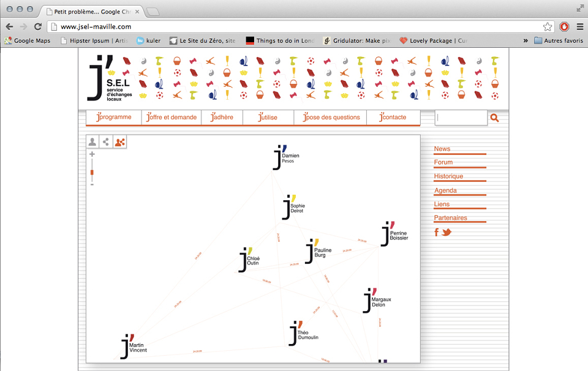Click the map zoom in plus
The width and height of the screenshot is (588, 371).
[x=92, y=154]
